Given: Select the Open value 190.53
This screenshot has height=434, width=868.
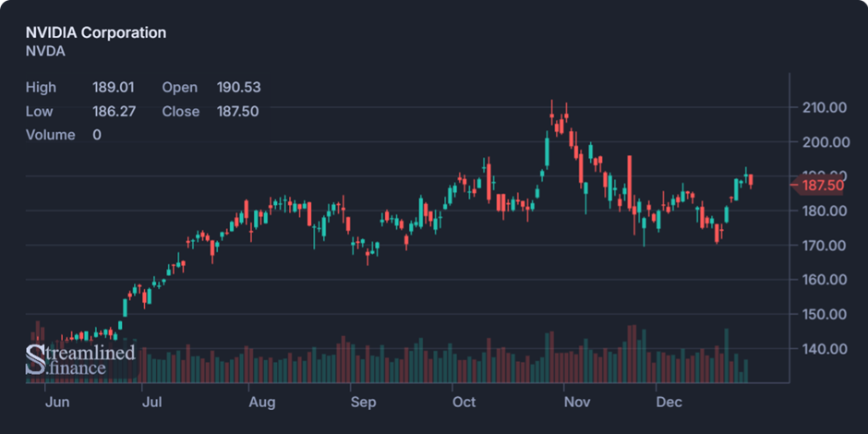Looking at the screenshot, I should tap(238, 88).
